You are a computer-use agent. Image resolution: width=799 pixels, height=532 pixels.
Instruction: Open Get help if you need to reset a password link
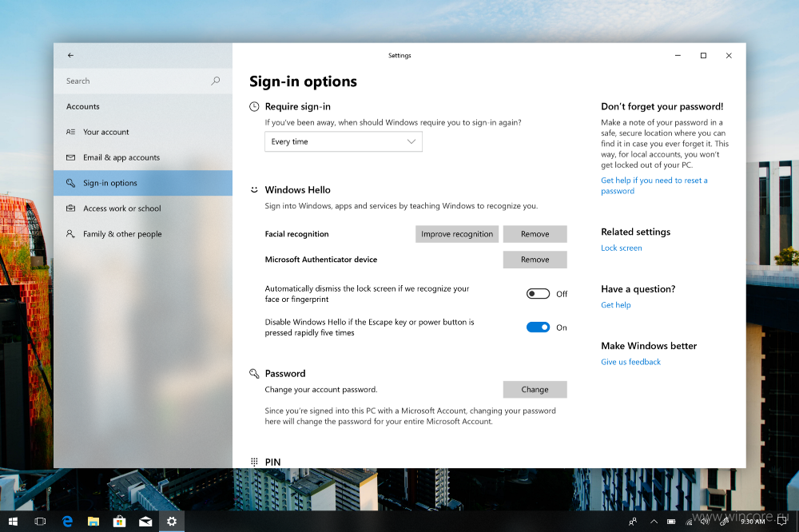(x=654, y=185)
